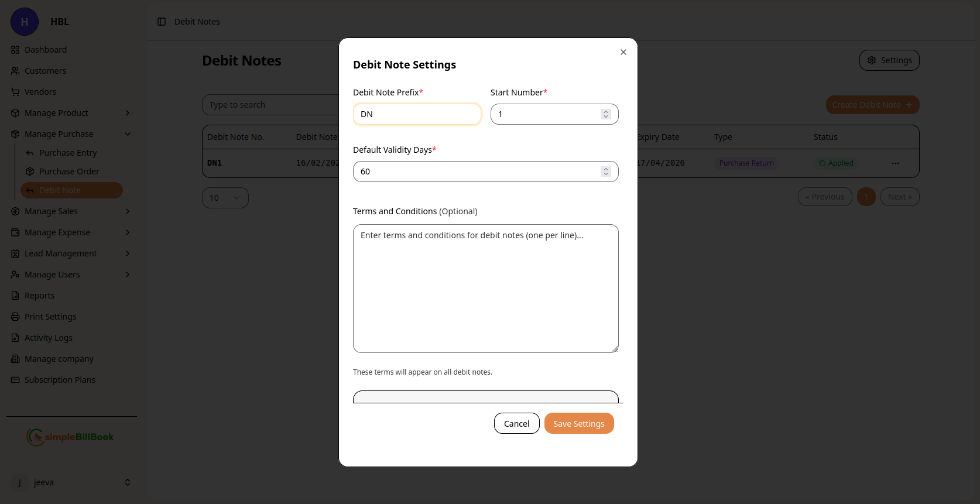The height and width of the screenshot is (504, 980).
Task: Click the Reports icon in sidebar
Action: [15, 296]
